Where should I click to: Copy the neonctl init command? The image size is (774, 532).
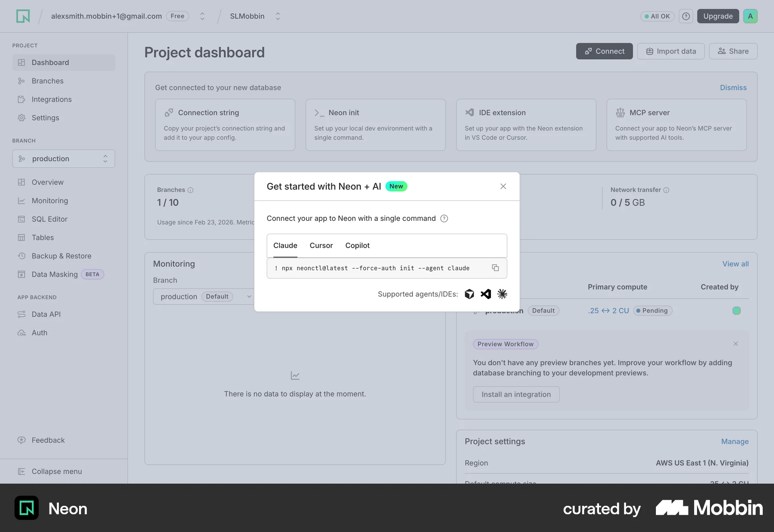coord(495,268)
